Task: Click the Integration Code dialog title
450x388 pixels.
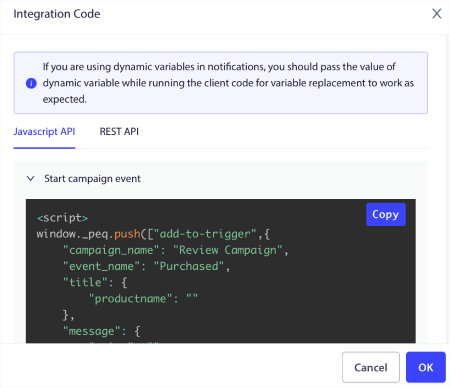Action: coord(57,14)
